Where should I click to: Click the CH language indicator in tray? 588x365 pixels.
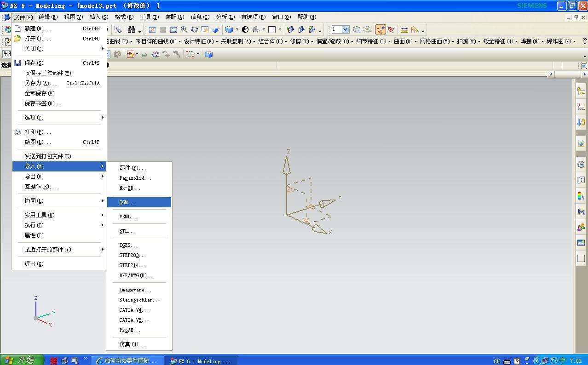pyautogui.click(x=497, y=361)
